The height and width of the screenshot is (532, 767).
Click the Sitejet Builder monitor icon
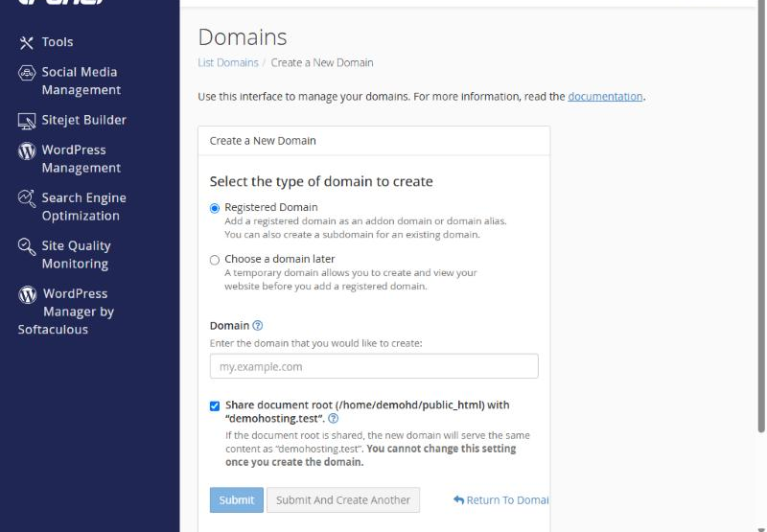(x=27, y=121)
